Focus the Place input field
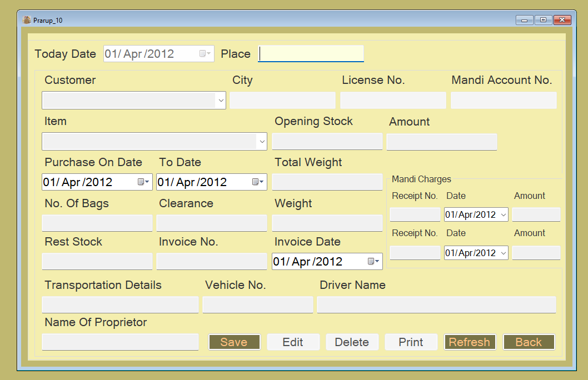 point(311,53)
